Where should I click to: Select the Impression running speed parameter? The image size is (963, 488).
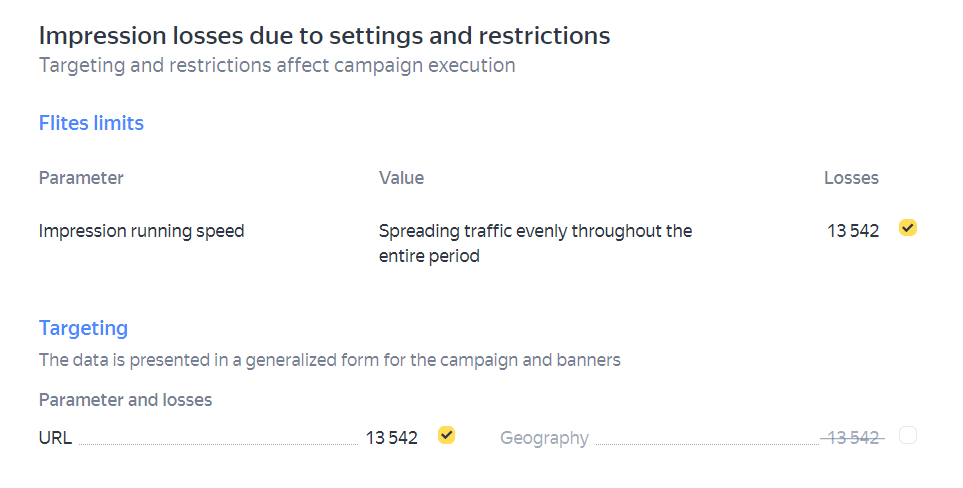click(x=141, y=231)
